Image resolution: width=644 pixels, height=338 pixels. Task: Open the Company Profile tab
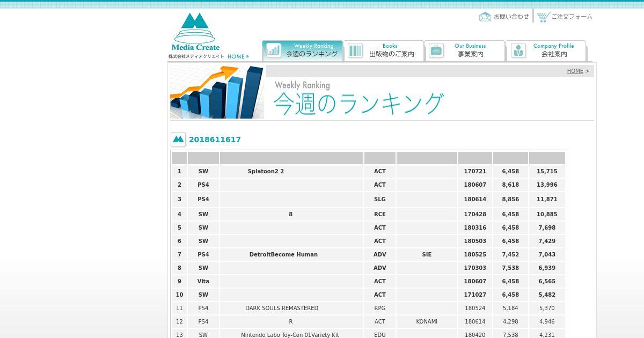546,50
